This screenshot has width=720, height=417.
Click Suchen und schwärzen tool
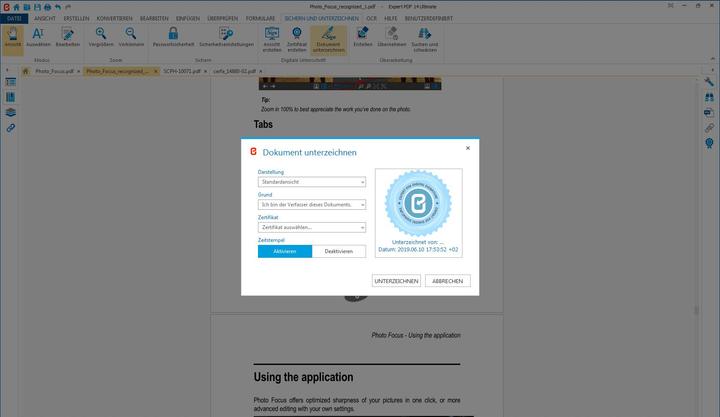[x=424, y=39]
